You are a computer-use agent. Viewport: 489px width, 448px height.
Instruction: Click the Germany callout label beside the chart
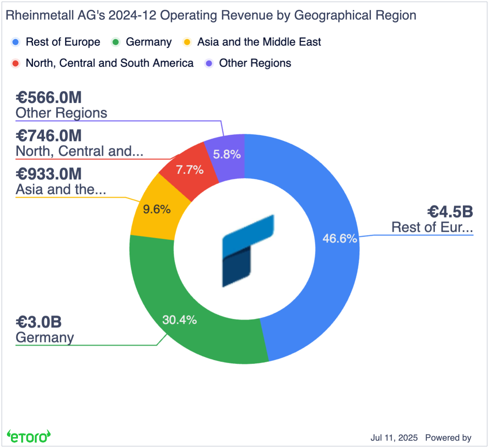tap(45, 338)
